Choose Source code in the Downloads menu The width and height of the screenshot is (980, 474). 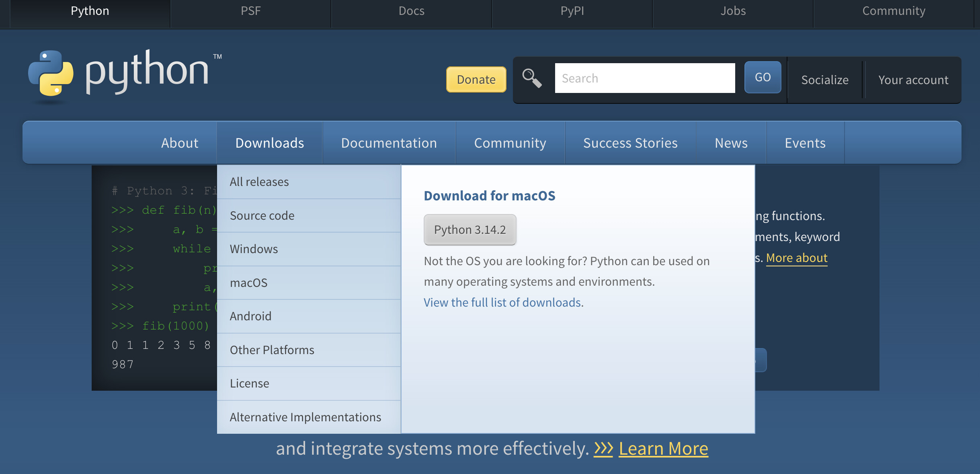click(262, 216)
